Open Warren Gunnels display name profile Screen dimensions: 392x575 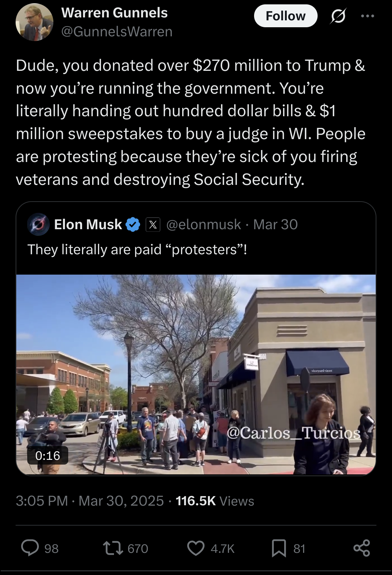[114, 13]
